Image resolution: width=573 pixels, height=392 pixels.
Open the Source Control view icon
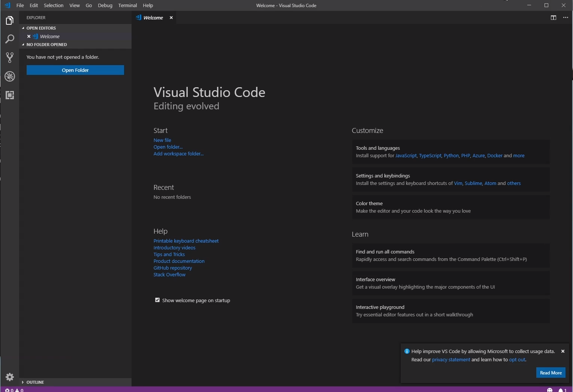click(x=10, y=58)
